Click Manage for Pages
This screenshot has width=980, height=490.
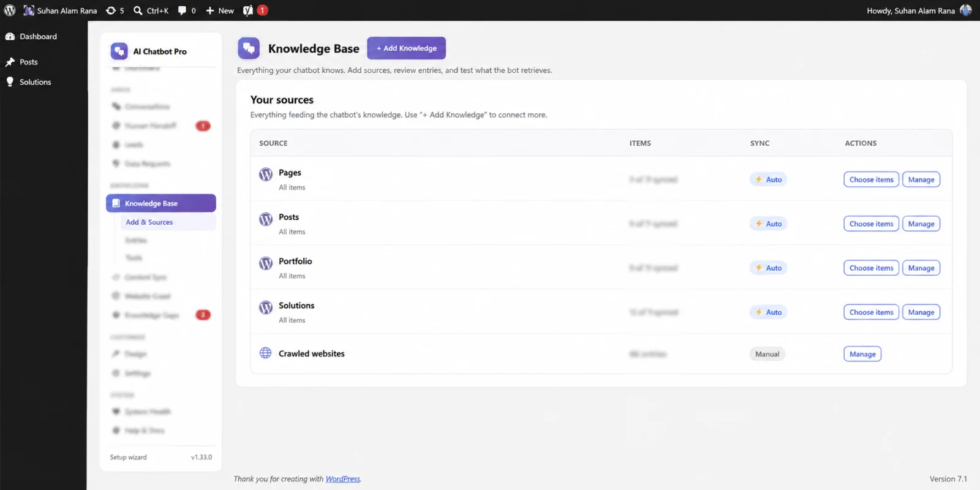coord(921,179)
